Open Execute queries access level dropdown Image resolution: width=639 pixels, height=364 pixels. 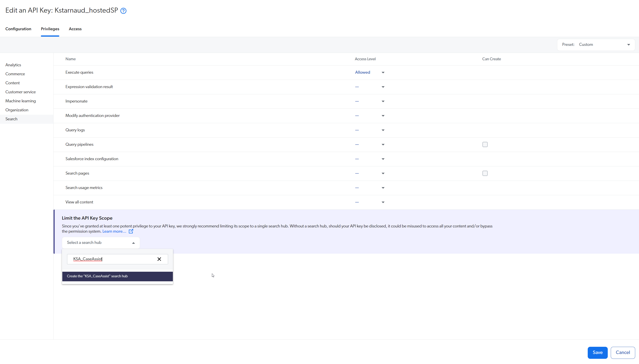click(370, 72)
